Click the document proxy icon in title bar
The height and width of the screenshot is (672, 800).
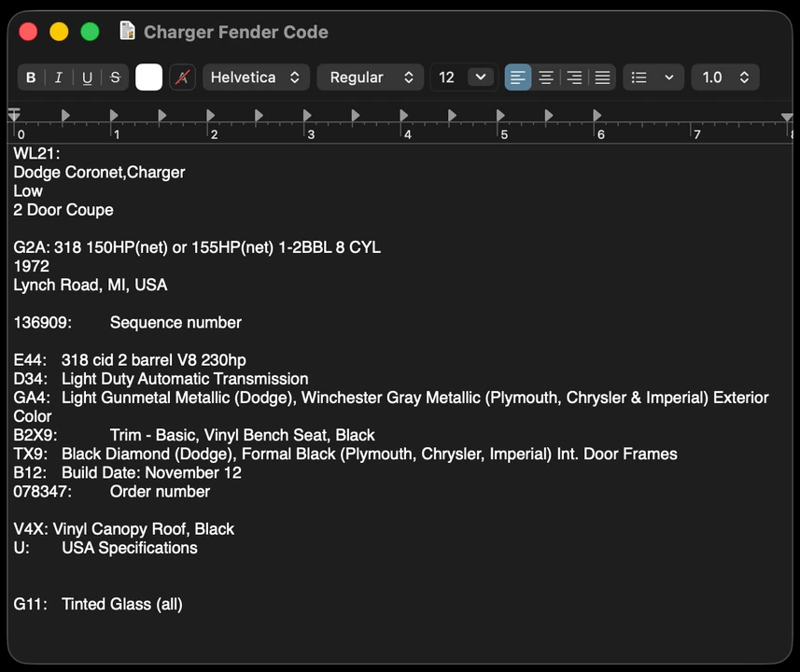click(127, 31)
